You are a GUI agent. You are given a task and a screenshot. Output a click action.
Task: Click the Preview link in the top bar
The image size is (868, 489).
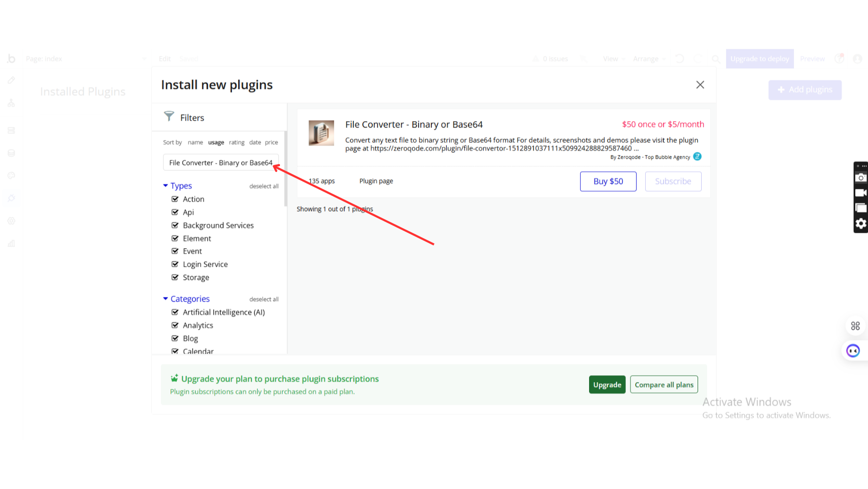[812, 59]
